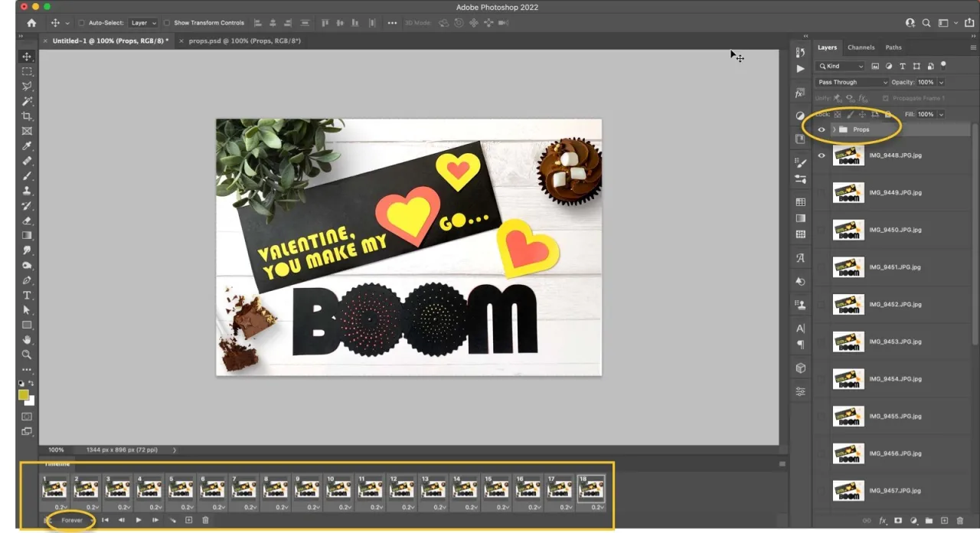Screen dimensions: 980x533
Task: Hide the Props group layer
Action: point(822,129)
